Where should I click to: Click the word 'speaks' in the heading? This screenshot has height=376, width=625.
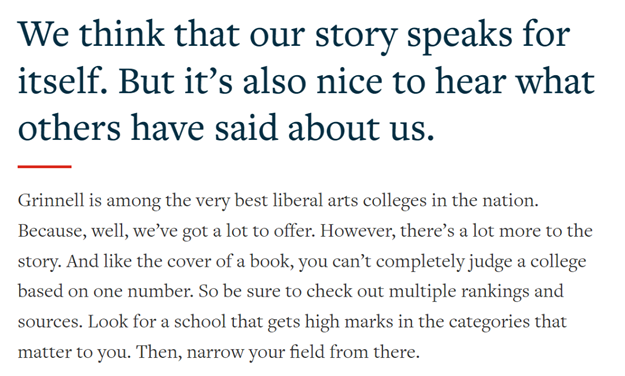click(x=460, y=37)
